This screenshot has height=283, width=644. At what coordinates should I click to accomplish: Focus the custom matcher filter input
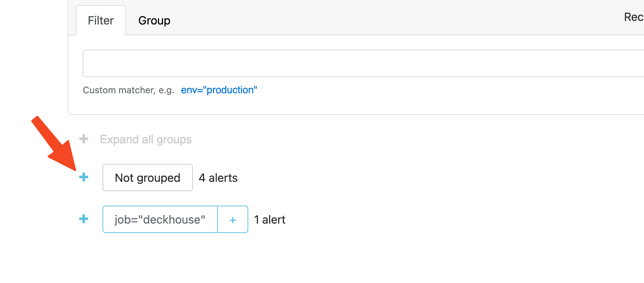[360, 63]
